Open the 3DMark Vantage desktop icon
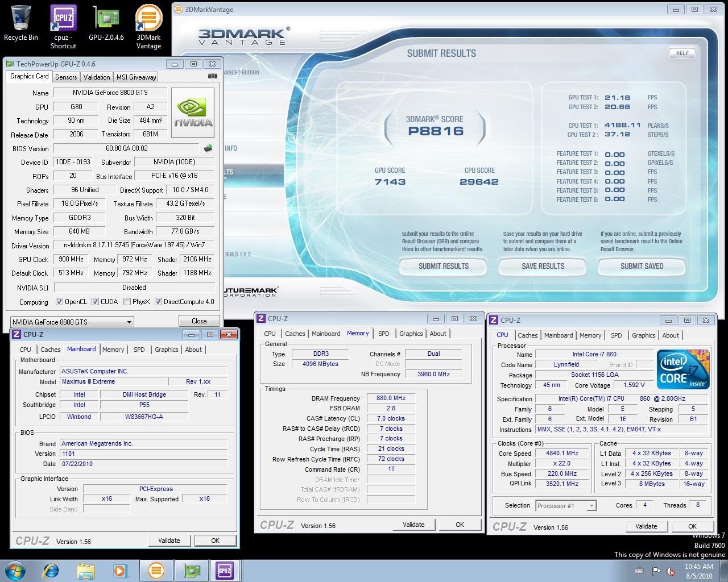728x582 pixels. [x=148, y=27]
